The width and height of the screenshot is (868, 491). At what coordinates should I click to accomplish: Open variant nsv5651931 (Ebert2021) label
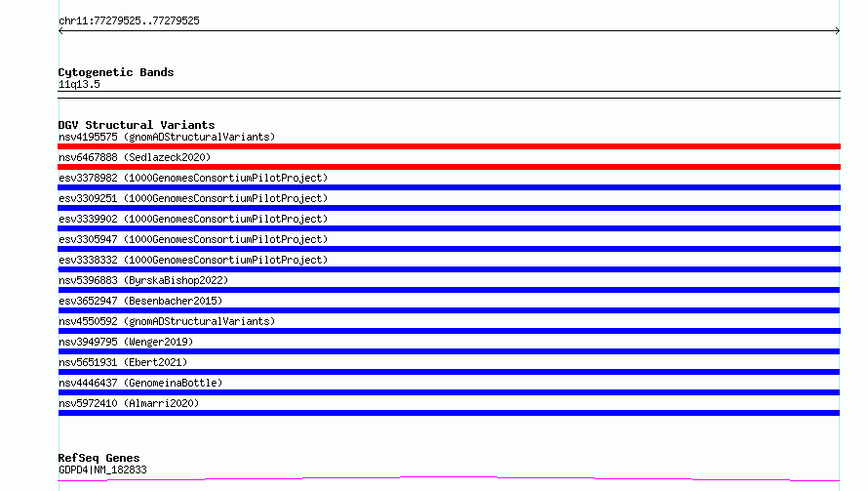(x=123, y=362)
